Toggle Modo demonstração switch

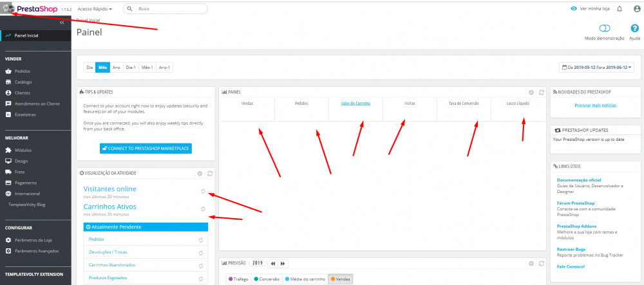(605, 28)
